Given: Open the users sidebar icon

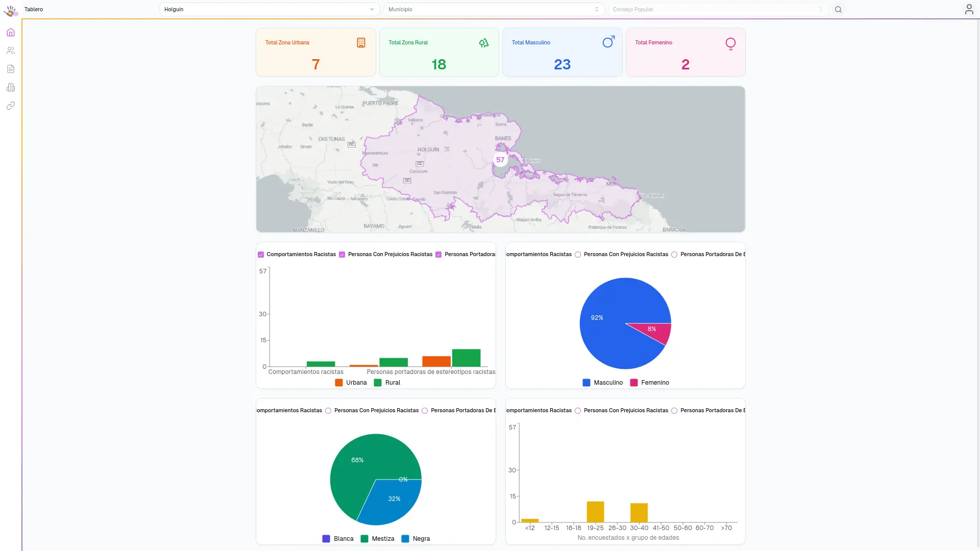Looking at the screenshot, I should click(11, 51).
